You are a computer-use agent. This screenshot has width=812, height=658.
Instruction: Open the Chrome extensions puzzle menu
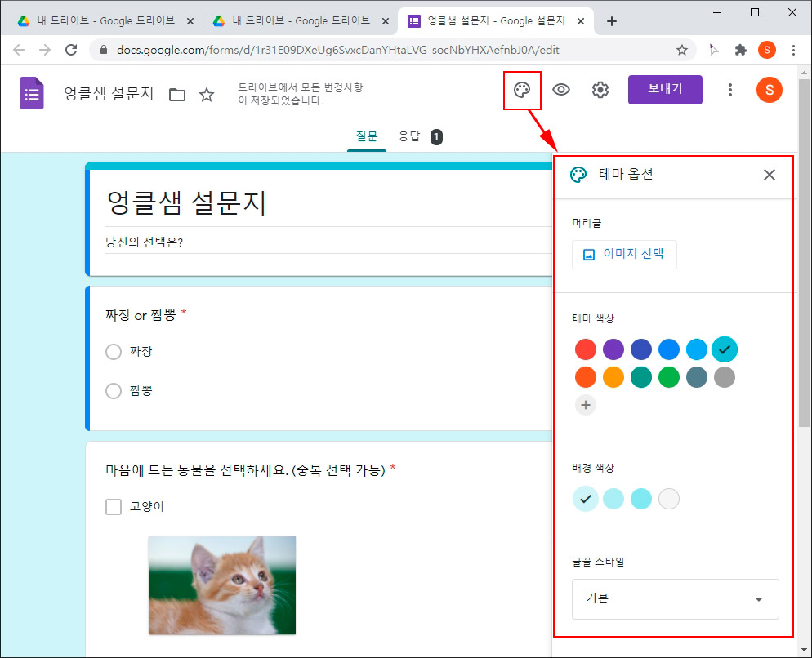pos(740,50)
